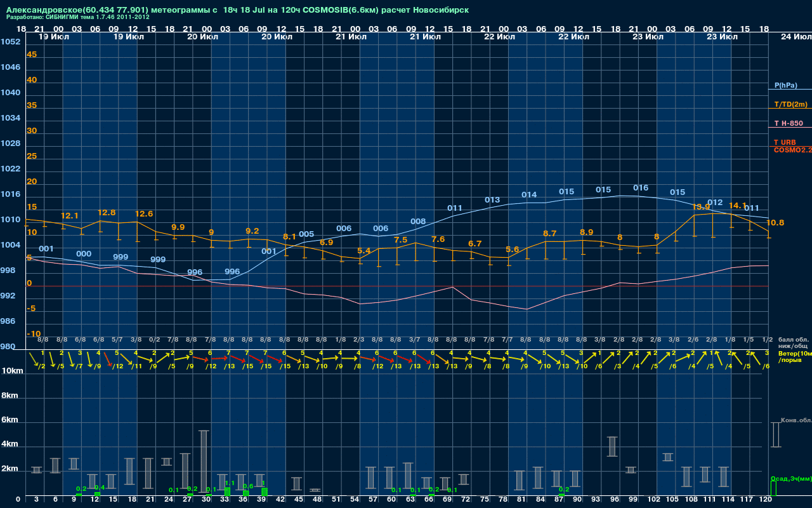Click the 'балл обл.' cloud amount legend
812x508 pixels.
coord(793,340)
